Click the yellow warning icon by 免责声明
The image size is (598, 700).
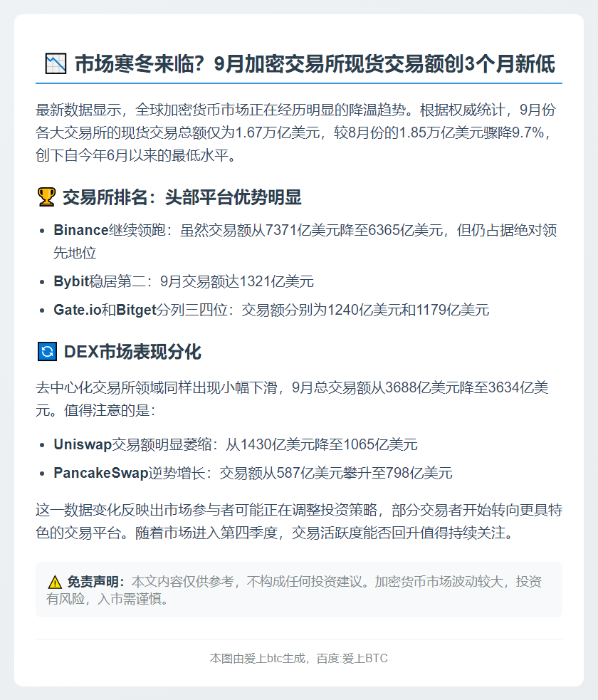point(54,582)
